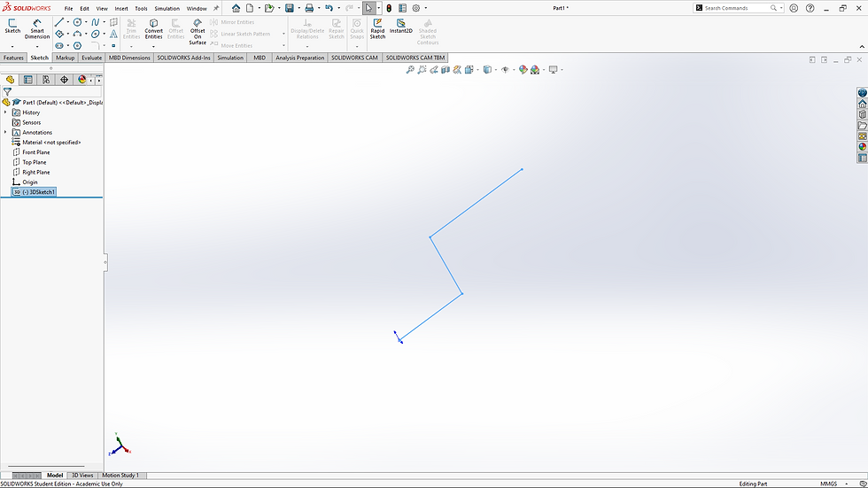Expand the History tree node

[5, 112]
